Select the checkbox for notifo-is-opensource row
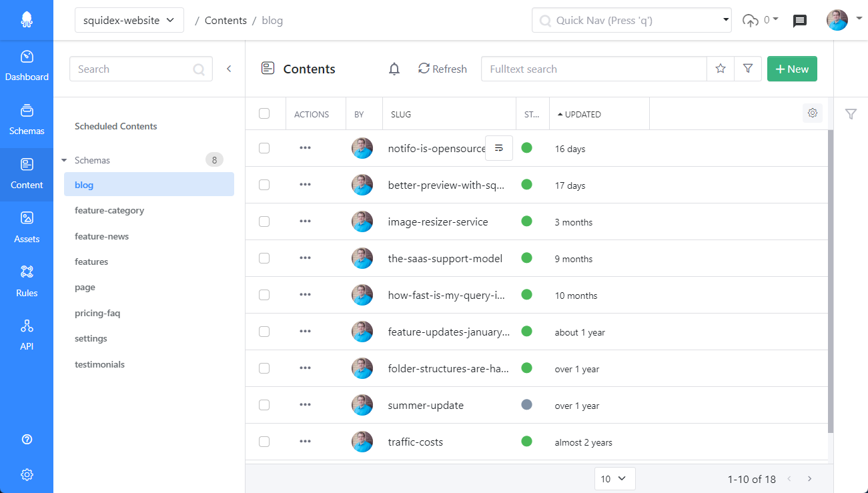The width and height of the screenshot is (868, 493). point(264,147)
